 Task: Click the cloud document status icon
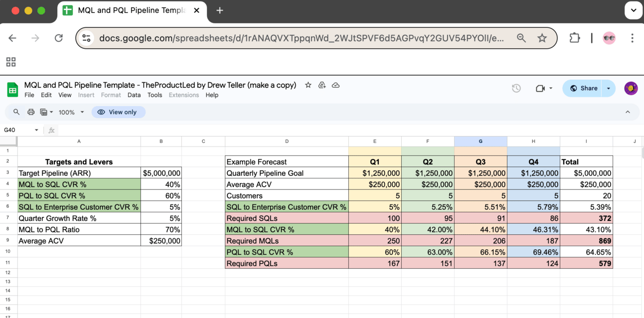[336, 85]
